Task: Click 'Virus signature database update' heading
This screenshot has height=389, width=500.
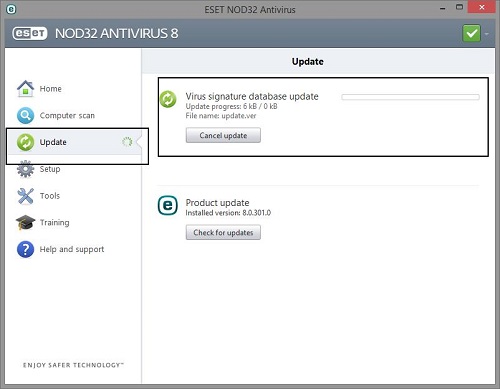Action: click(x=252, y=96)
